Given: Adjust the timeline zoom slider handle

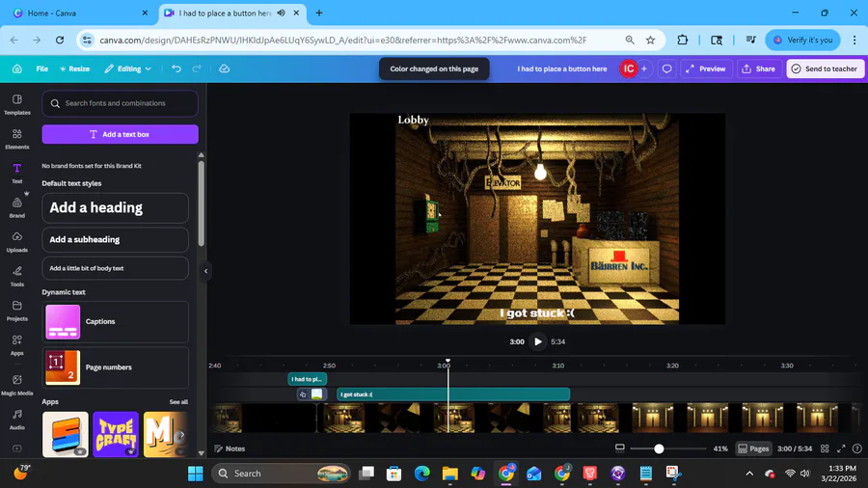Looking at the screenshot, I should [x=659, y=448].
